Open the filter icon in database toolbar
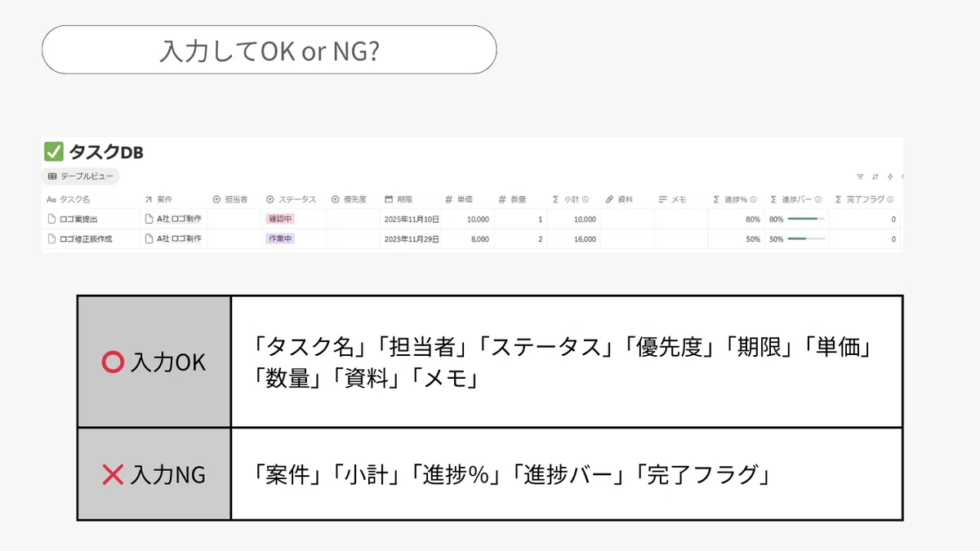 click(x=860, y=176)
